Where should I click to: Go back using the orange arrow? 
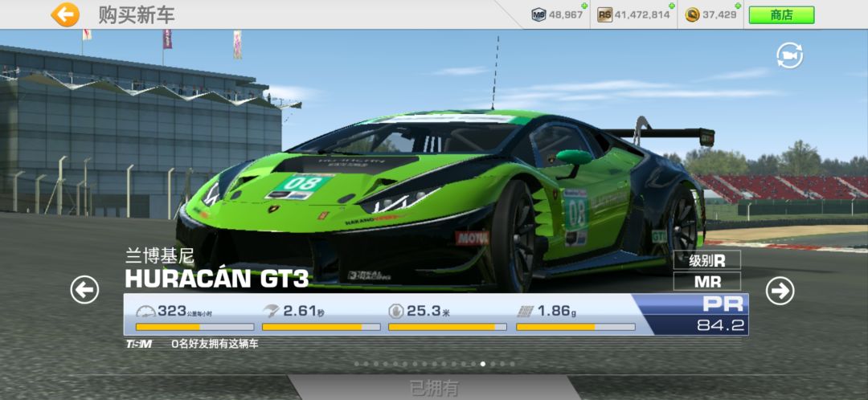point(65,14)
